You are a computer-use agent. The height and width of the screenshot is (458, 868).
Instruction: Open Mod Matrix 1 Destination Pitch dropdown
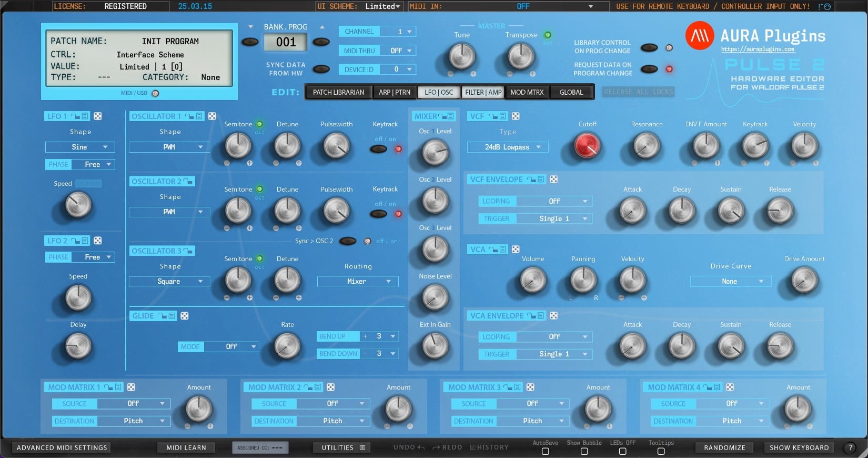point(134,421)
